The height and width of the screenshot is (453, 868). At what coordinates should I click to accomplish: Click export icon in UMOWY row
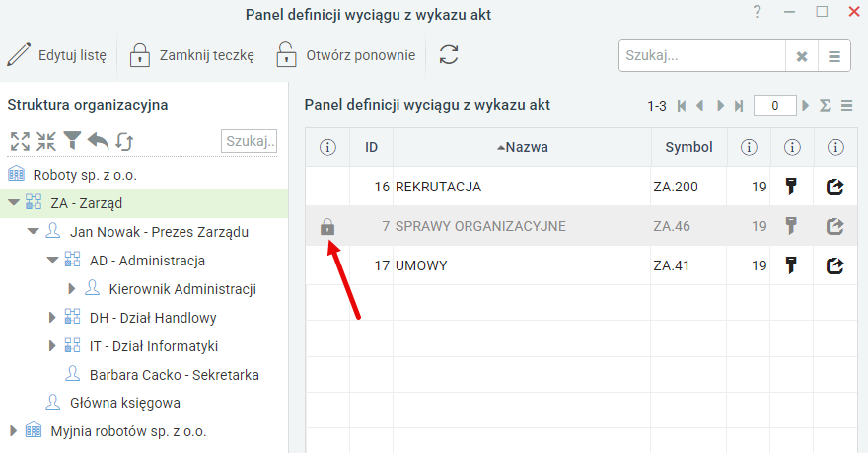[834, 265]
